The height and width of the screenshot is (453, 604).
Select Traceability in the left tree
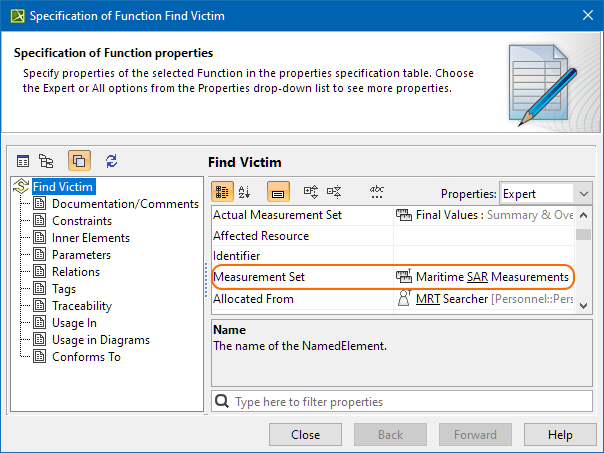click(82, 306)
